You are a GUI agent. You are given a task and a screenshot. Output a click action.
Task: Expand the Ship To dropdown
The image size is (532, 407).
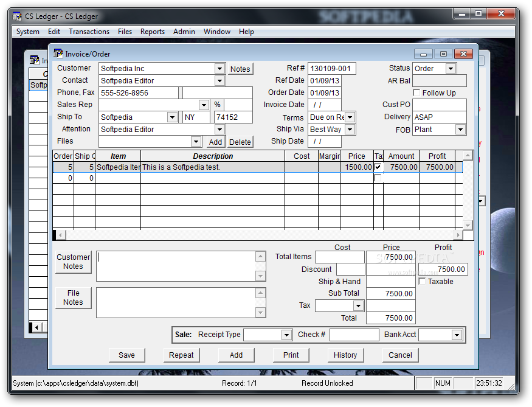click(172, 117)
